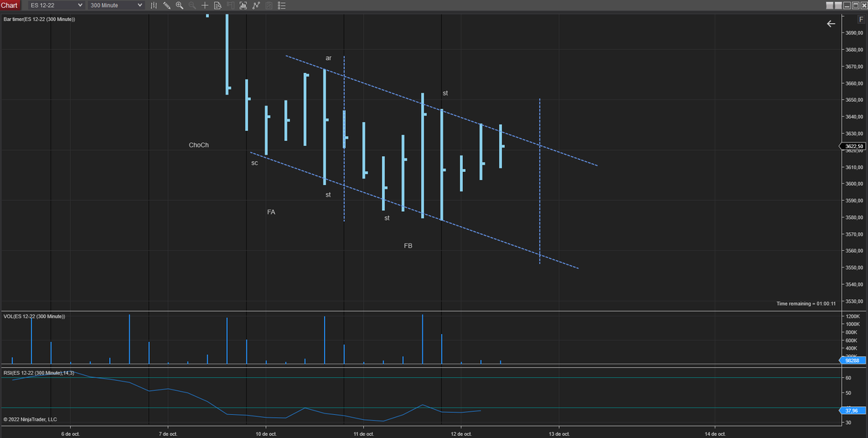Viewport: 868px width, 438px height.
Task: Select the drawing tools pencil icon
Action: point(167,5)
